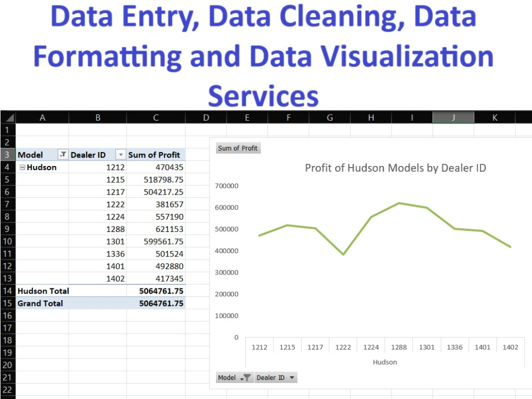Image resolution: width=532 pixels, height=399 pixels.
Task: Click the dropdown arrow icon in the Dealer ID header
Action: point(122,155)
